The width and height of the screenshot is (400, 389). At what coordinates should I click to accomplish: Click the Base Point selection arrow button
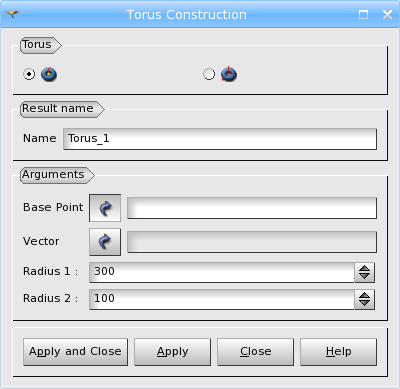tap(105, 208)
